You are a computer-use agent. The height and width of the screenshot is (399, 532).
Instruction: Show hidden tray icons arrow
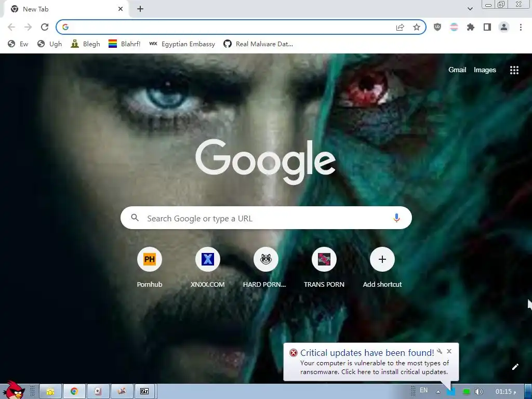coord(438,392)
